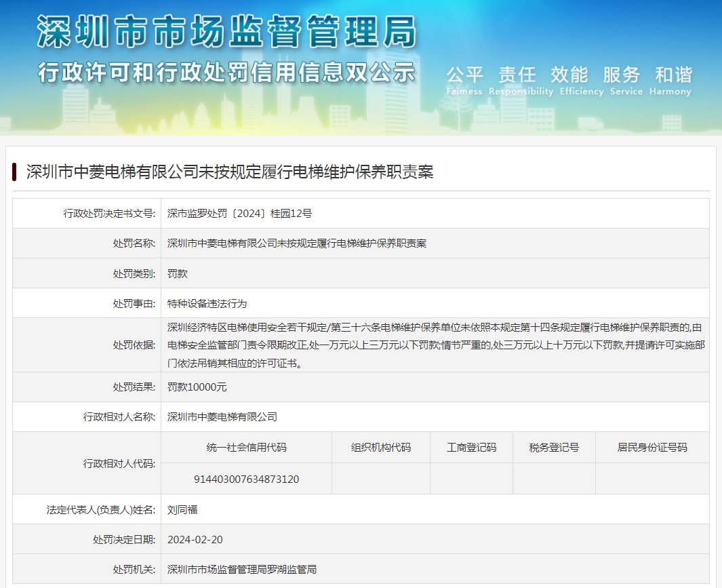Screen dimensions: 722x588
Task: Select the document number 深市监罗处罚〔2024〕桂园12号
Action: (239, 214)
